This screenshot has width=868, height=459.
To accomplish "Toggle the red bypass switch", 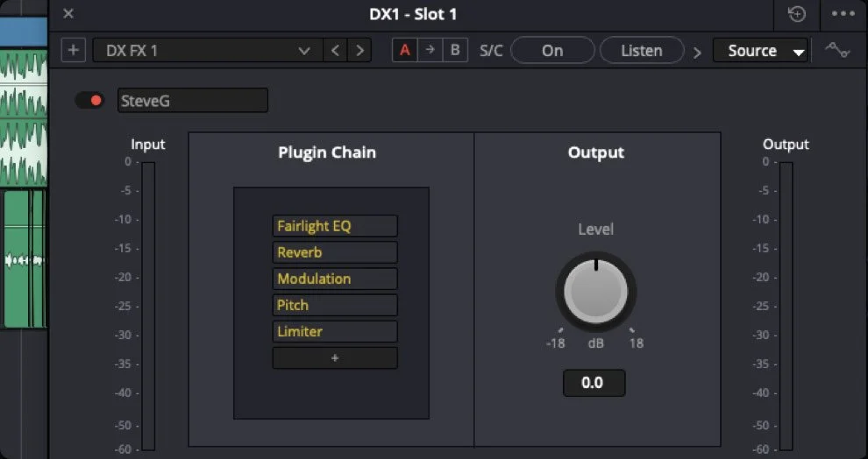I will tap(89, 101).
